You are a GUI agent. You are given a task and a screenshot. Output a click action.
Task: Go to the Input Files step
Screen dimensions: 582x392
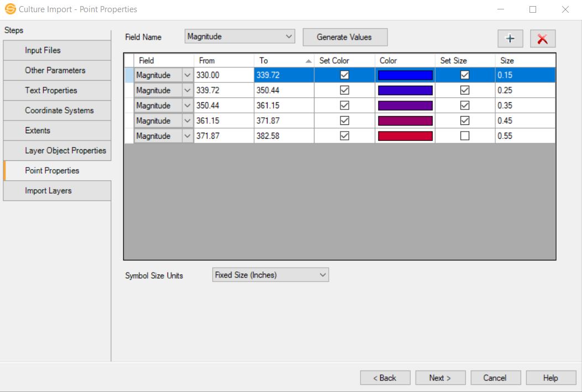[57, 50]
